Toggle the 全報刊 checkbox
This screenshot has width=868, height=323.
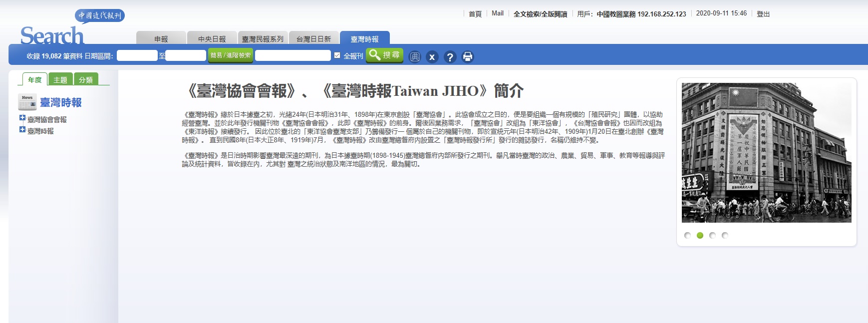tap(337, 55)
